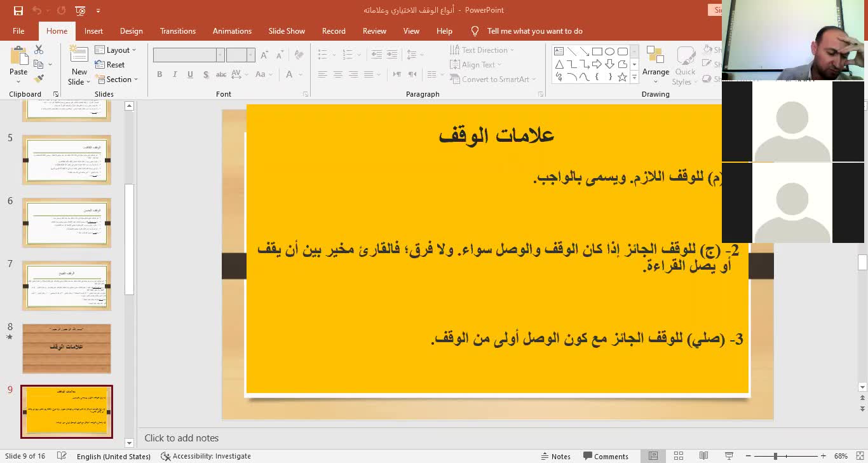Start slideshow from beginning via quick access icon

(x=80, y=10)
